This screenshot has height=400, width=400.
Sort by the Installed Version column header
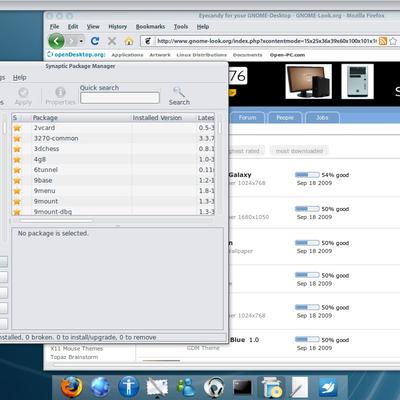point(163,118)
